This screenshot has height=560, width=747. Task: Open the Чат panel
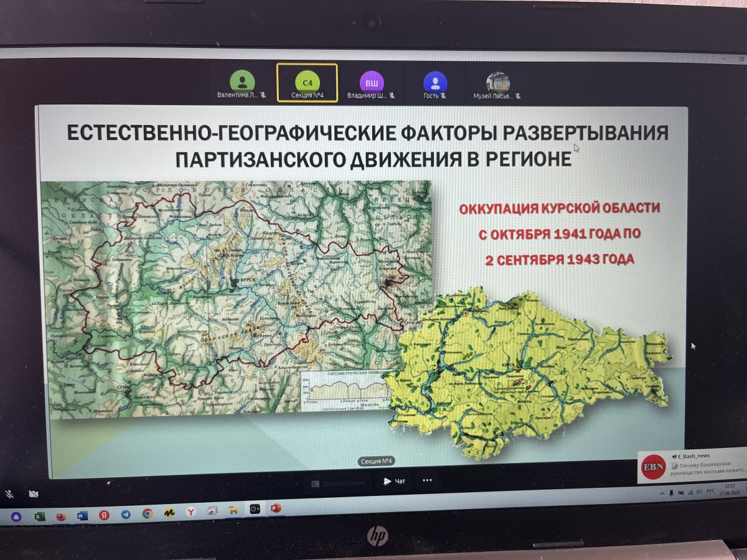pyautogui.click(x=394, y=480)
